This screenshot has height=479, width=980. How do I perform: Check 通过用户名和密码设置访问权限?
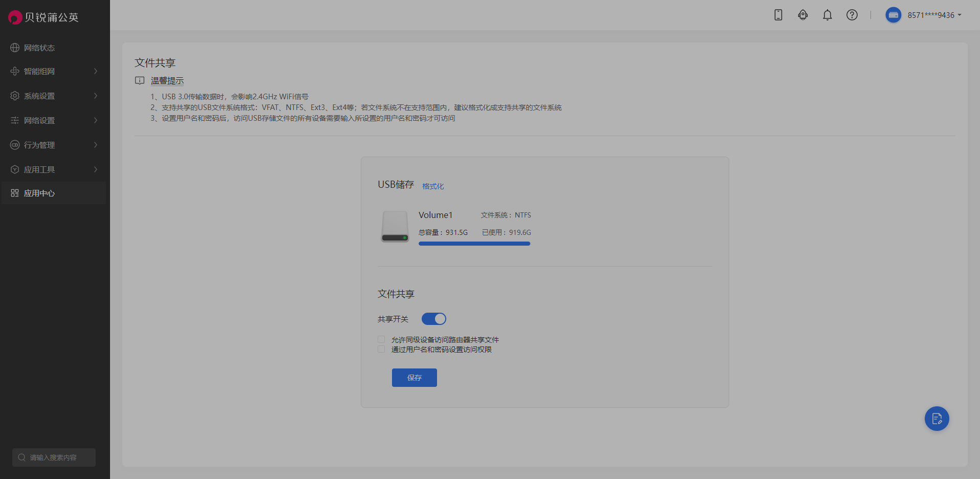pos(381,349)
